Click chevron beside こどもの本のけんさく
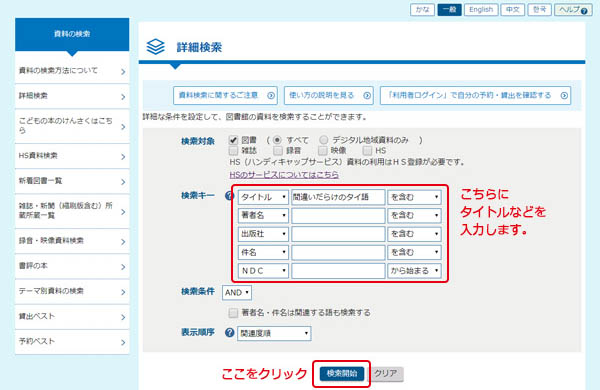This screenshot has height=390, width=600. point(123,127)
